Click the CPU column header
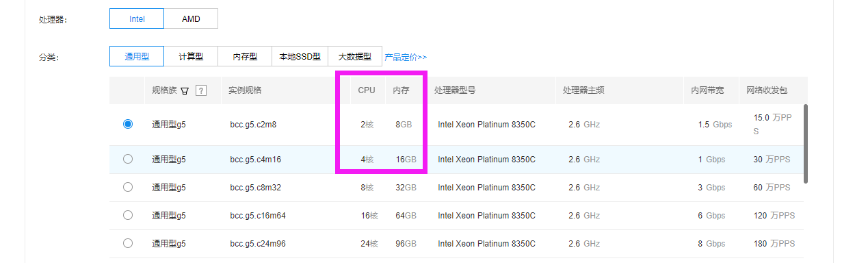Image resolution: width=868 pixels, height=263 pixels. pos(367,90)
